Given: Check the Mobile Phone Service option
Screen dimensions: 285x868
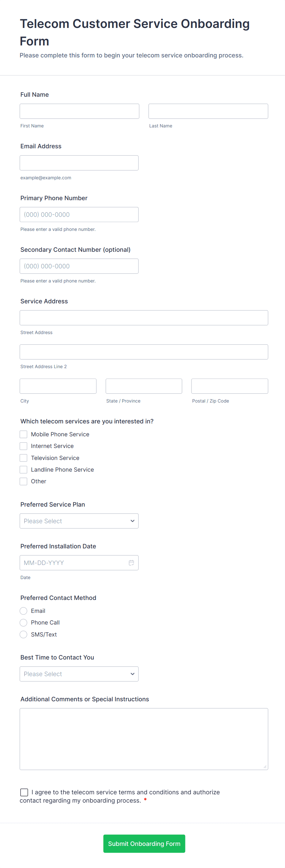Looking at the screenshot, I should click(x=24, y=434).
